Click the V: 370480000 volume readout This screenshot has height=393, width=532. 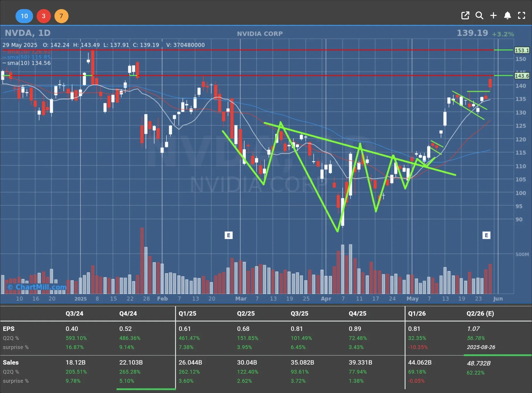point(185,45)
